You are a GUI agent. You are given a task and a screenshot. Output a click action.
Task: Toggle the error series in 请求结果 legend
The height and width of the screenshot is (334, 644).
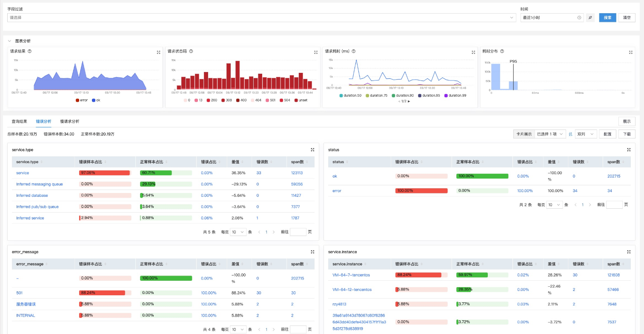click(x=81, y=100)
